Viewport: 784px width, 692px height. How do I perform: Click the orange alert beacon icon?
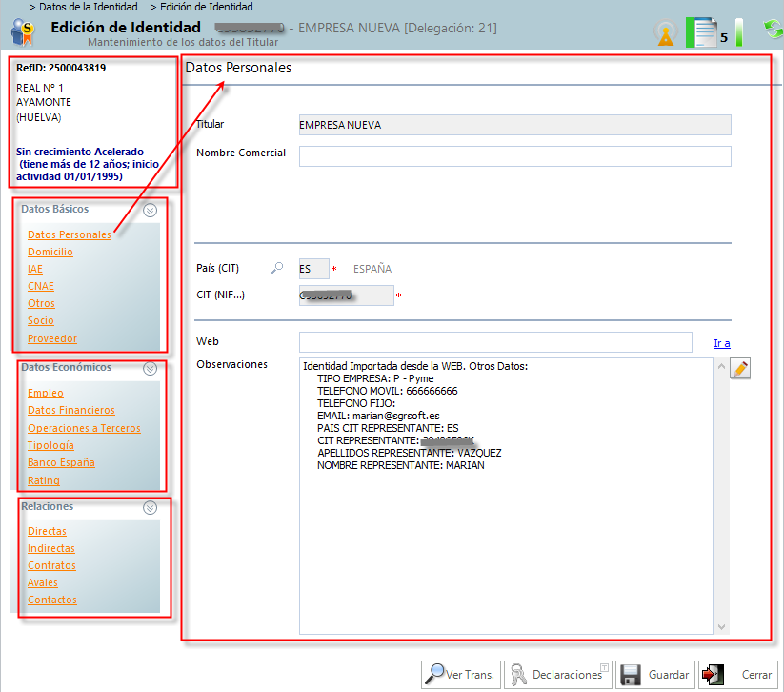tap(666, 32)
